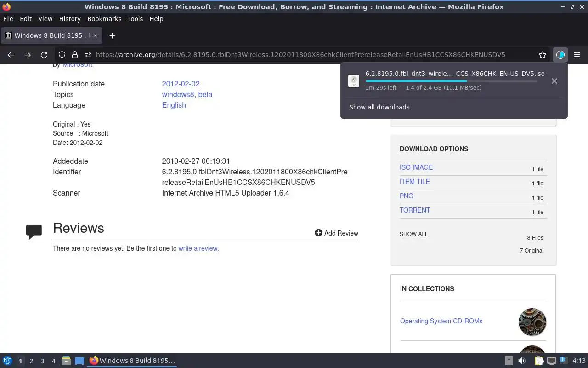This screenshot has height=368, width=588.
Task: Open the Edit menu
Action: (26, 19)
